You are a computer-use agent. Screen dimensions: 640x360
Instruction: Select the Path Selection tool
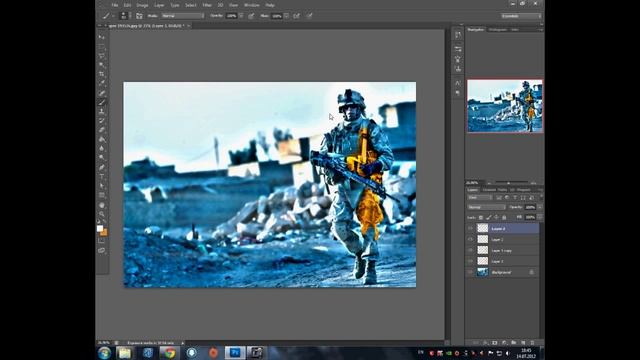(x=102, y=186)
